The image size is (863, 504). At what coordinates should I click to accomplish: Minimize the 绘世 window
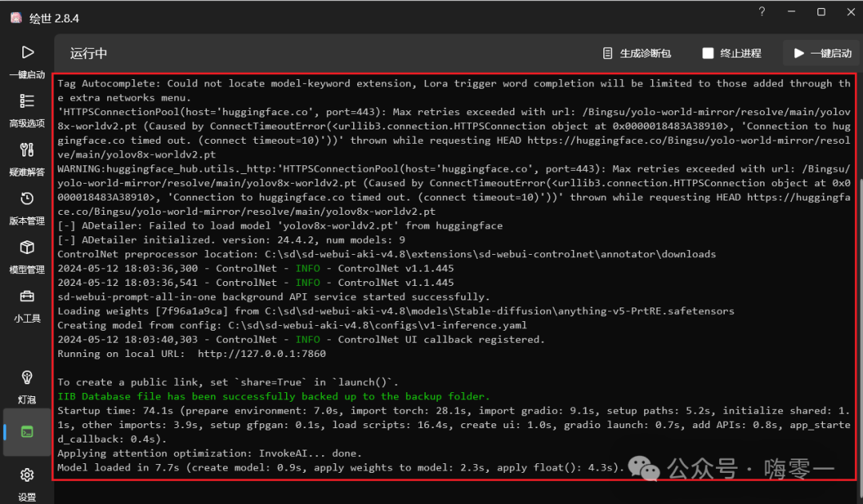coord(791,11)
